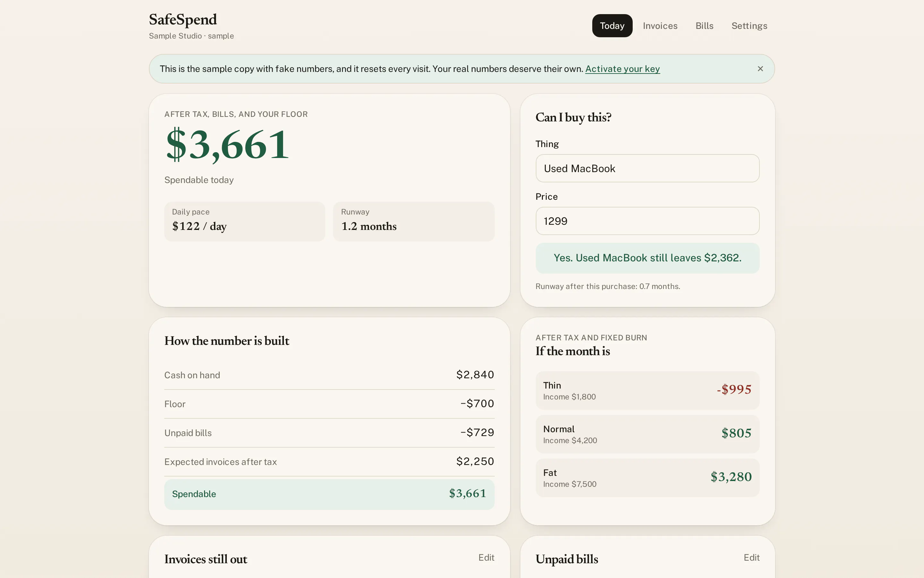Select the Fat month scenario card
Screen dimensions: 924x578
(x=647, y=478)
